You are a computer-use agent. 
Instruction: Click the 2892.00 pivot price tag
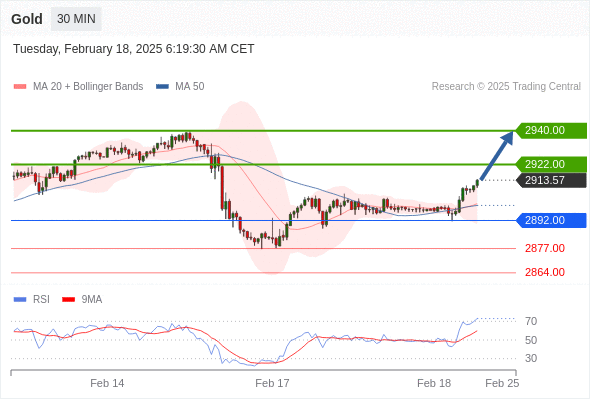pyautogui.click(x=551, y=221)
